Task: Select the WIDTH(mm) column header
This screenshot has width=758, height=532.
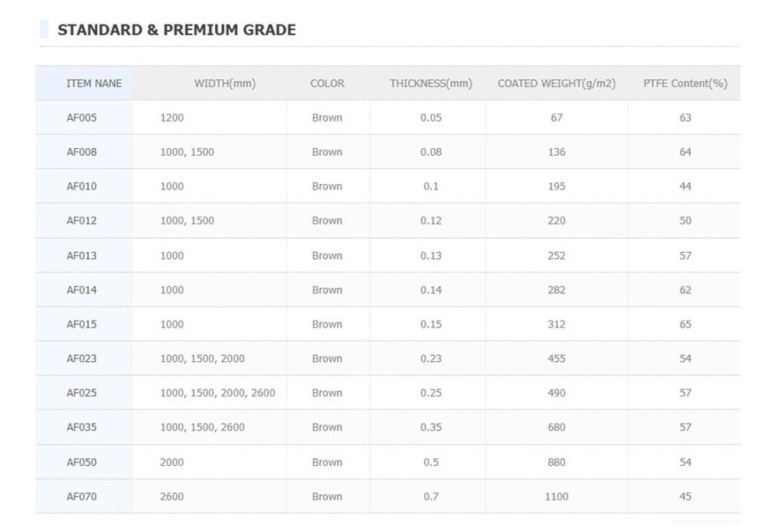Action: tap(225, 84)
